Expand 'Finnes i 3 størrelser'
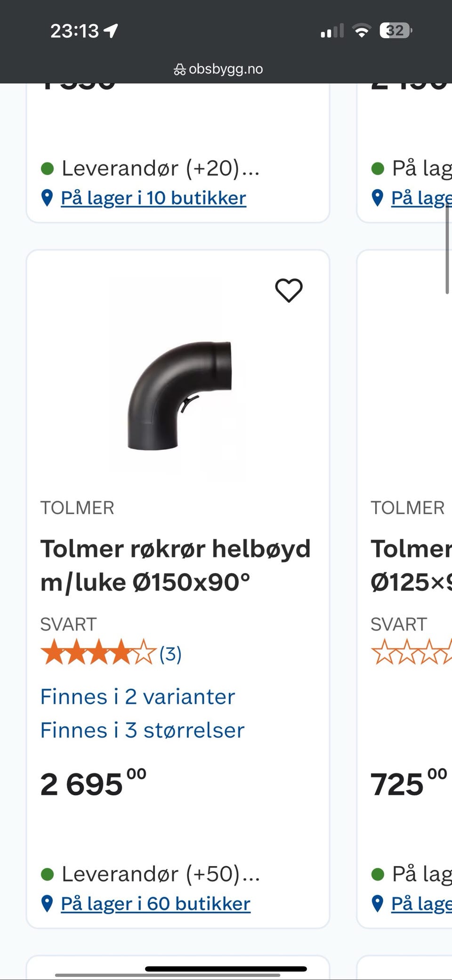This screenshot has width=452, height=980. tap(142, 730)
